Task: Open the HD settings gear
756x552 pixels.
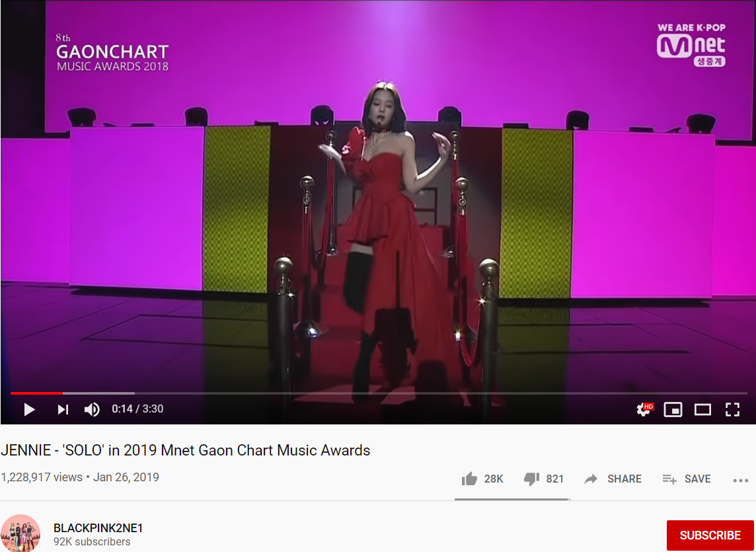Action: 644,410
